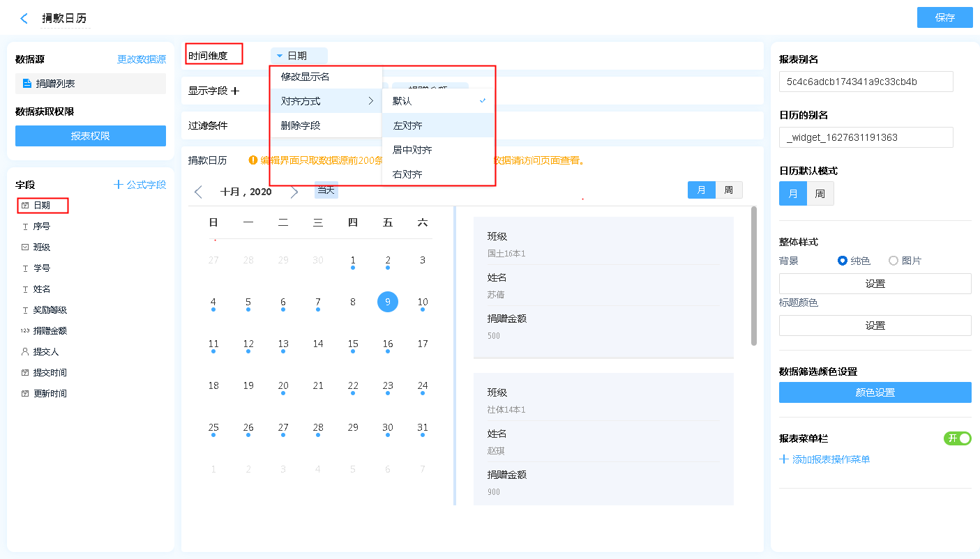Click the plus icon next to 显示字段

tap(235, 91)
